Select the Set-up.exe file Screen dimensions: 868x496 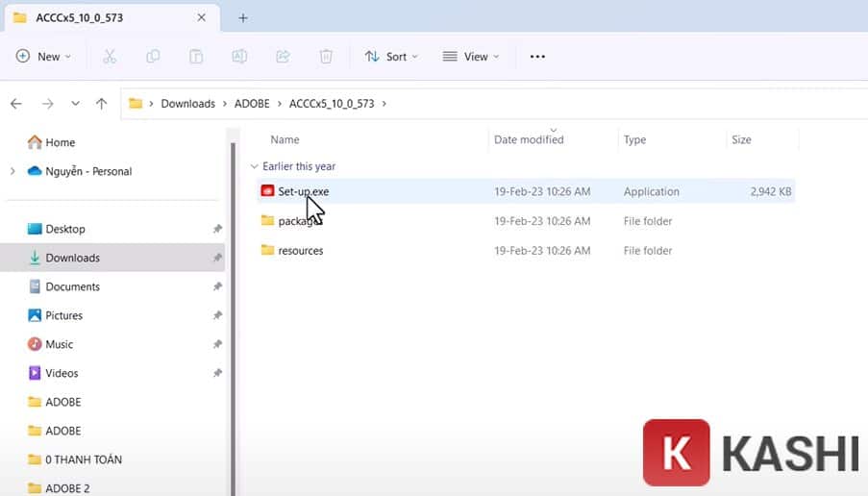tap(526, 191)
